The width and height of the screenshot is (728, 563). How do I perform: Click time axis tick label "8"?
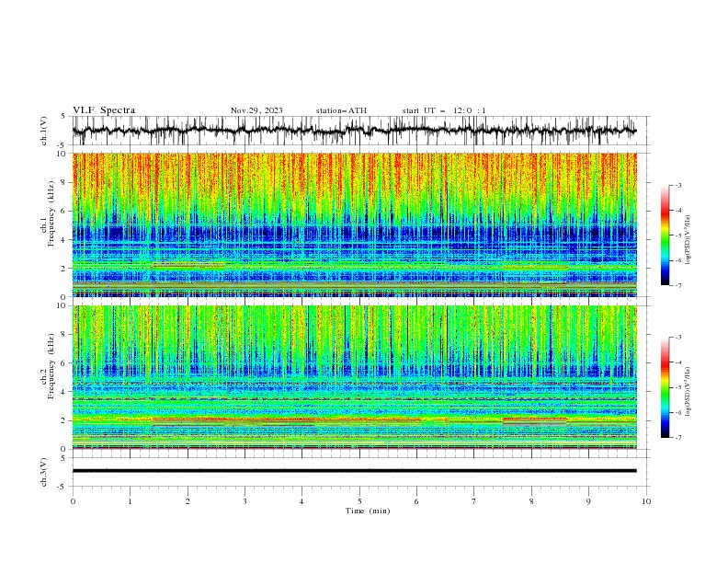(x=531, y=501)
